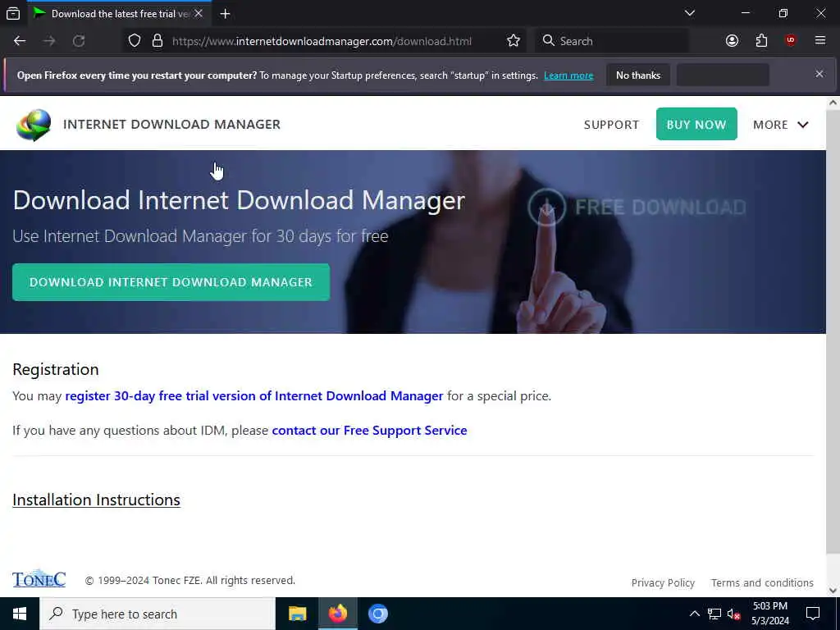Open the Privacy Policy link
The image size is (840, 630).
(663, 583)
